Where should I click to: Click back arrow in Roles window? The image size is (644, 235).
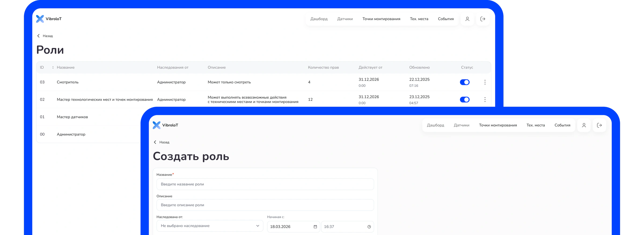pos(38,36)
